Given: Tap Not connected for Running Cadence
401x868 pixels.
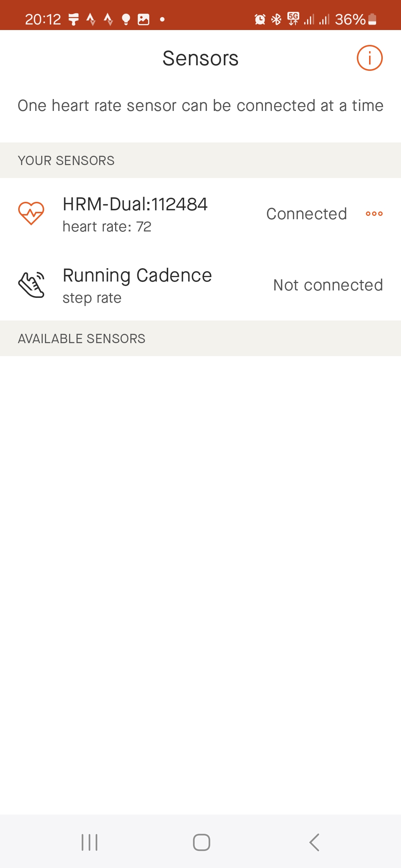Looking at the screenshot, I should pyautogui.click(x=328, y=285).
